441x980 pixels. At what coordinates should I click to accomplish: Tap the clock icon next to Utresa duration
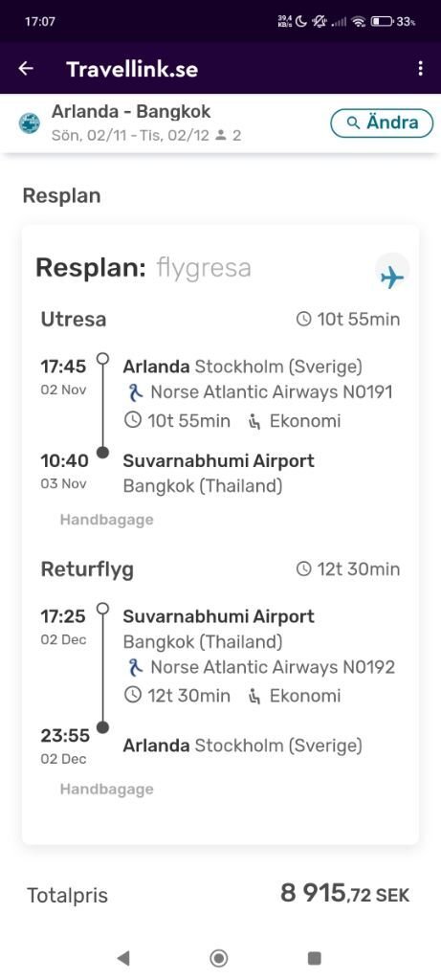point(303,320)
